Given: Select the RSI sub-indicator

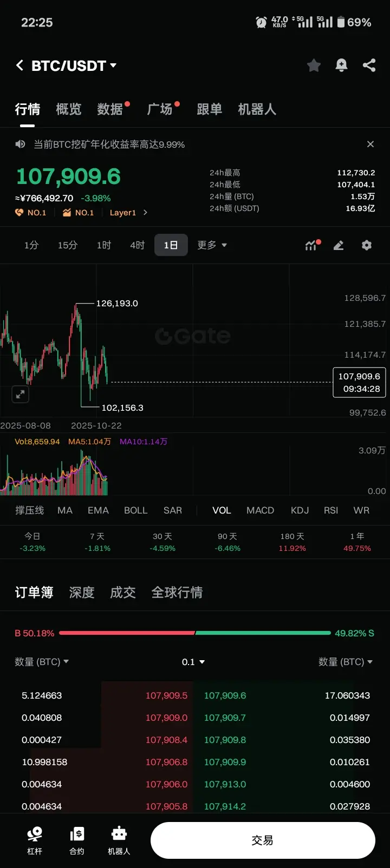Looking at the screenshot, I should pos(331,510).
